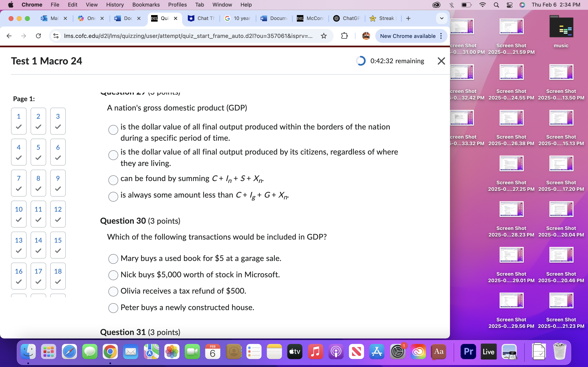Click the extensions puzzle icon

344,36
